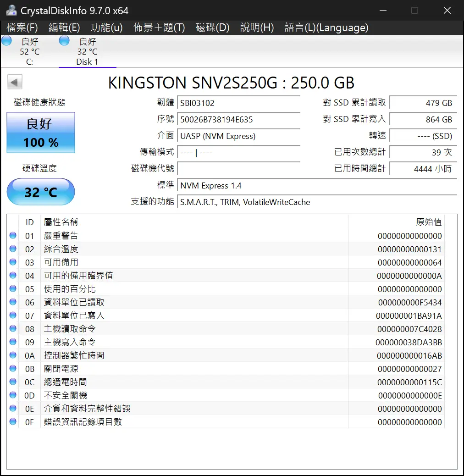Viewport: 464px width, 476px height.
Task: Click the raw value 00000000000131
Action: click(x=410, y=249)
